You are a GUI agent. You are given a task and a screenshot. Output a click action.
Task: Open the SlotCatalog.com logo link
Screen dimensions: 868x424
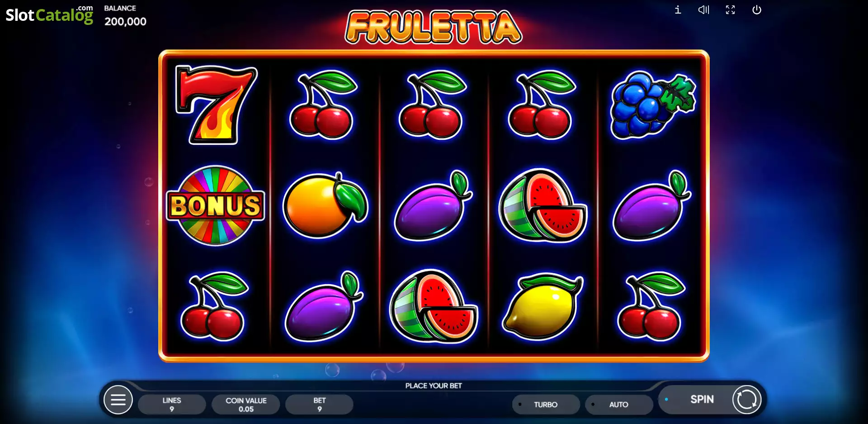[x=49, y=14]
